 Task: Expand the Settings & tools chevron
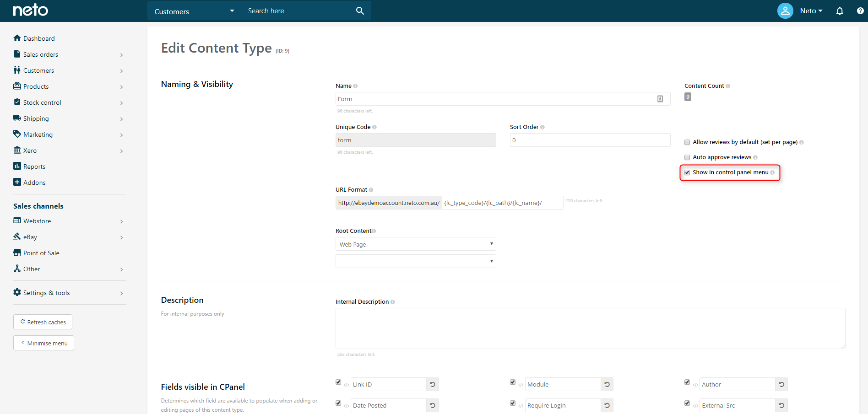coord(121,293)
